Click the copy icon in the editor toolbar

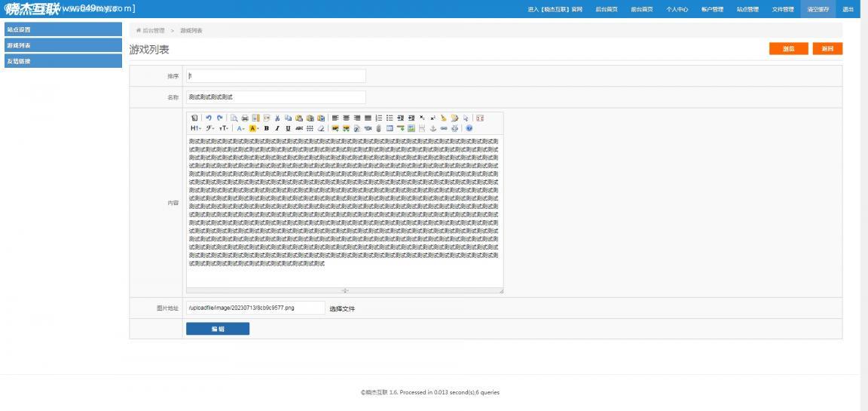click(288, 118)
